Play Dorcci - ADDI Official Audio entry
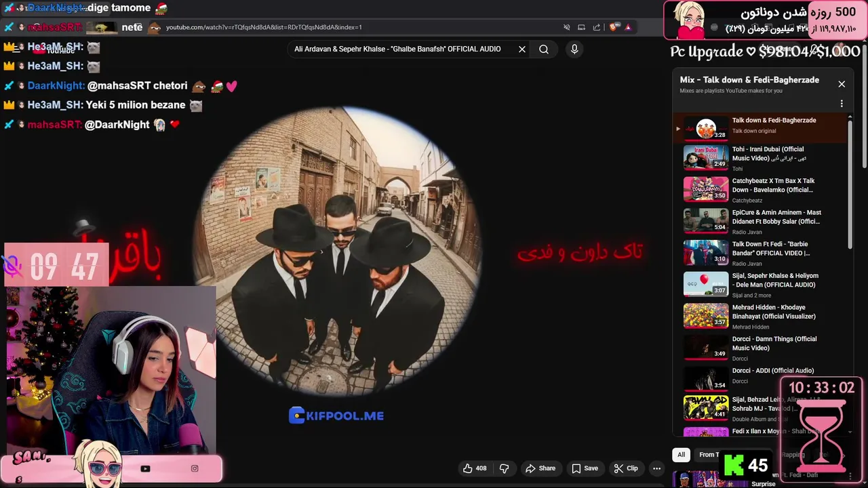The height and width of the screenshot is (488, 868). pyautogui.click(x=759, y=380)
